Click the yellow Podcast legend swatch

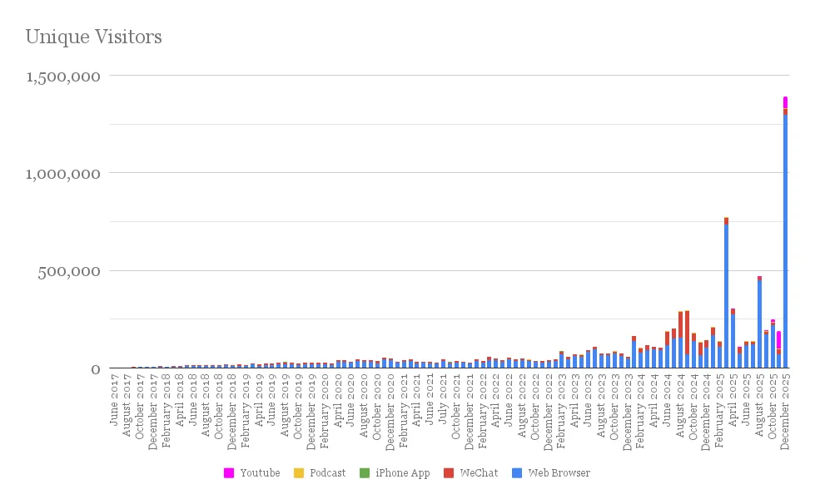point(298,473)
